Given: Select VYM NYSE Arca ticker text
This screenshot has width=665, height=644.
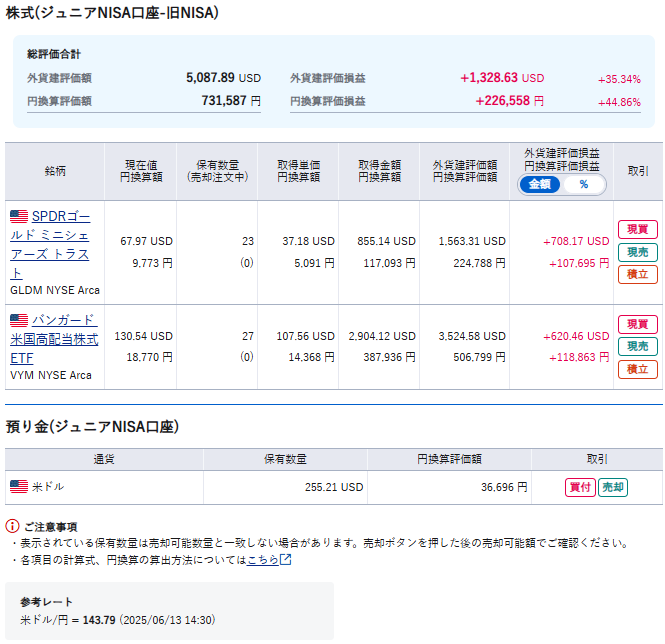Looking at the screenshot, I should pyautogui.click(x=50, y=375).
